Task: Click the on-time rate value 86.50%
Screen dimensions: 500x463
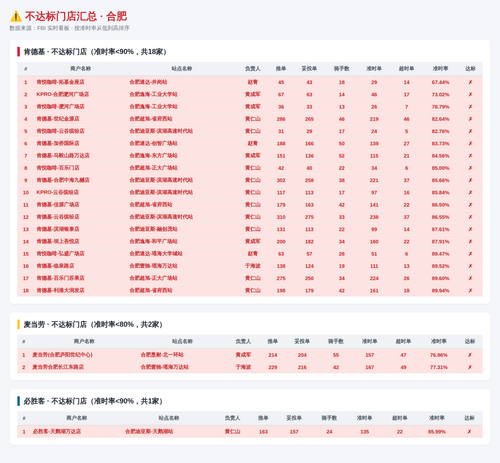Action: [440, 205]
